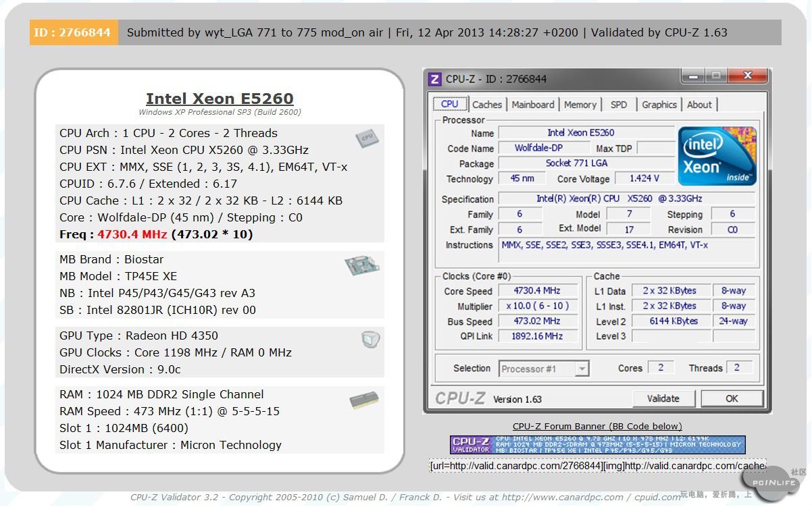Open the Memory tab

[x=580, y=105]
